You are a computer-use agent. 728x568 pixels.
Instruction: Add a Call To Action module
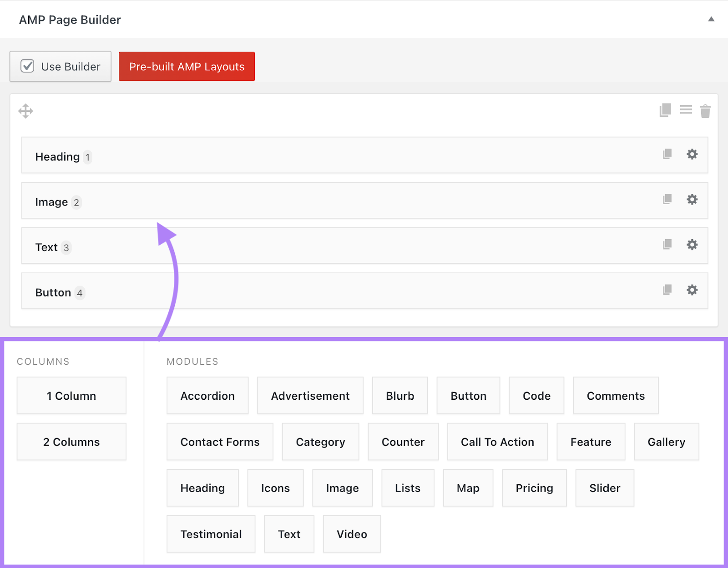pyautogui.click(x=497, y=441)
